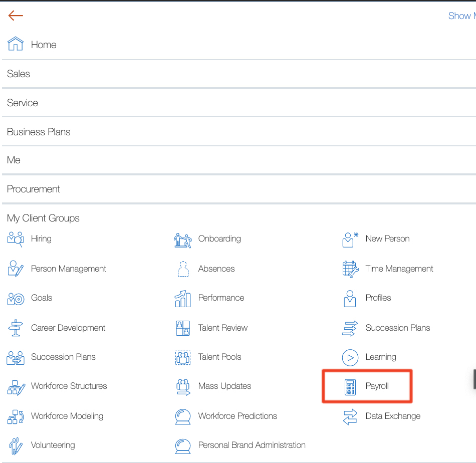Image resolution: width=476 pixels, height=463 pixels.
Task: Open the Person Management link
Action: 69,269
